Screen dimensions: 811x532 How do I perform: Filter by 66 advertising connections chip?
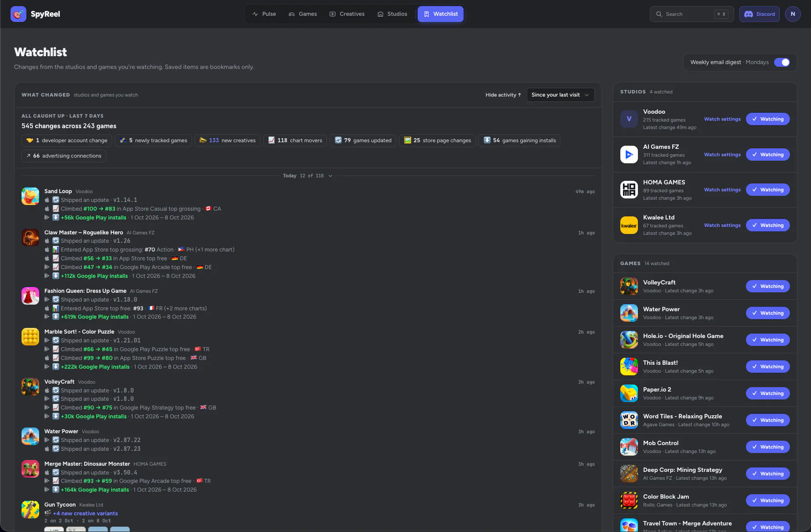(64, 156)
